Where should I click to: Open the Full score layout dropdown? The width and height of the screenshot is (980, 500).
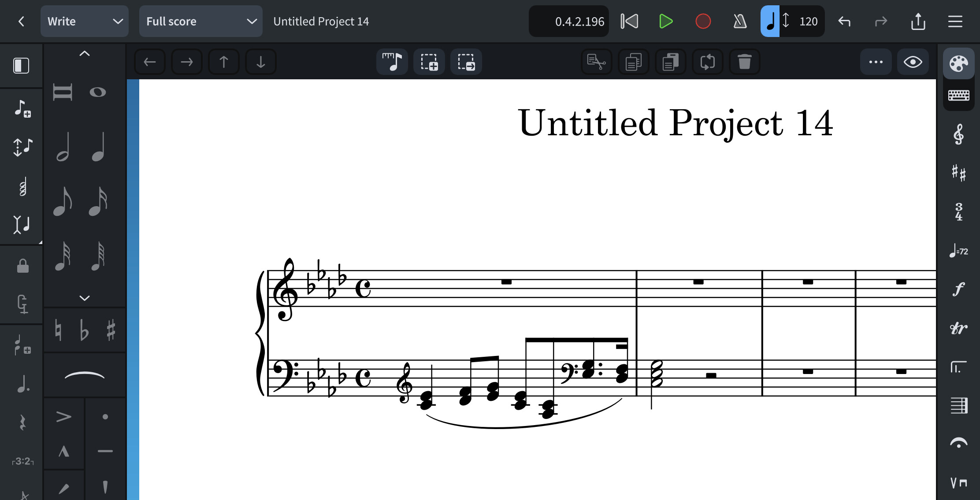pyautogui.click(x=200, y=21)
